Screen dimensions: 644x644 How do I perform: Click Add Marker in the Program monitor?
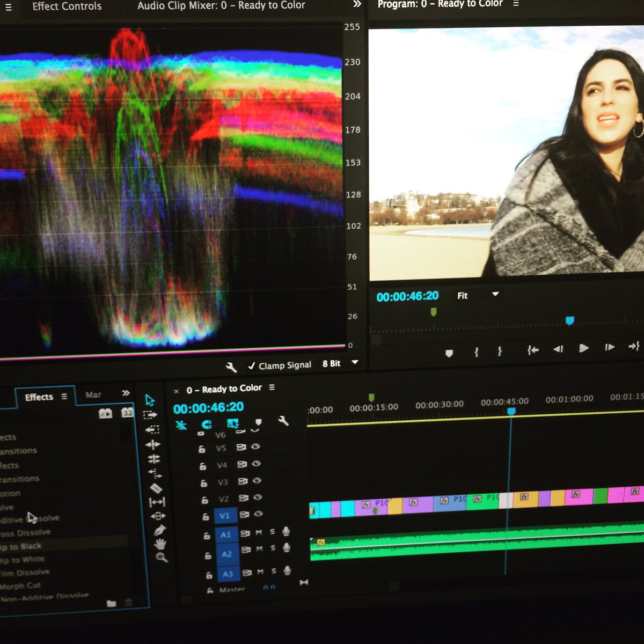[449, 353]
